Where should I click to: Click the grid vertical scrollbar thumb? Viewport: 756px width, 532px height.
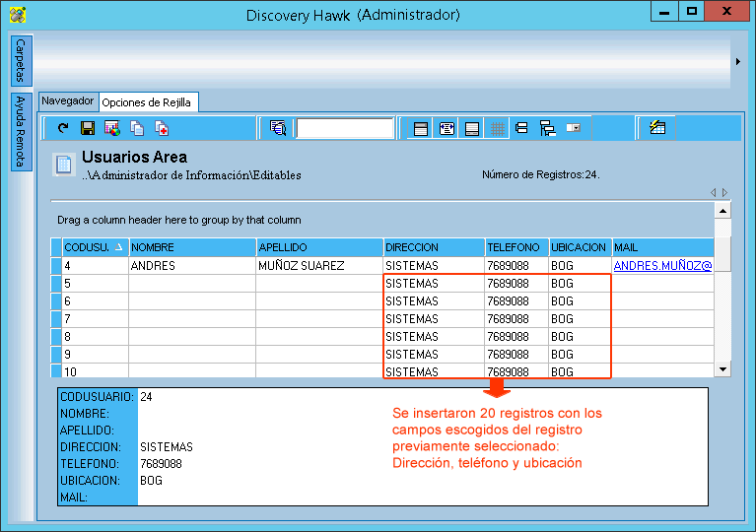722,254
